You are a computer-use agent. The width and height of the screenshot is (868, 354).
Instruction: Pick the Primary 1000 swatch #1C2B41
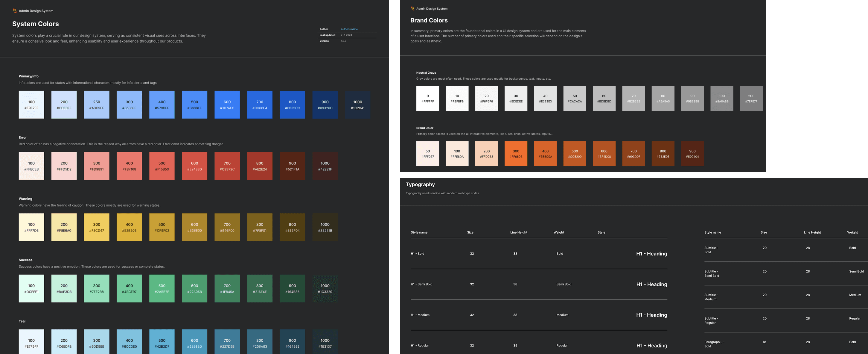tap(357, 105)
